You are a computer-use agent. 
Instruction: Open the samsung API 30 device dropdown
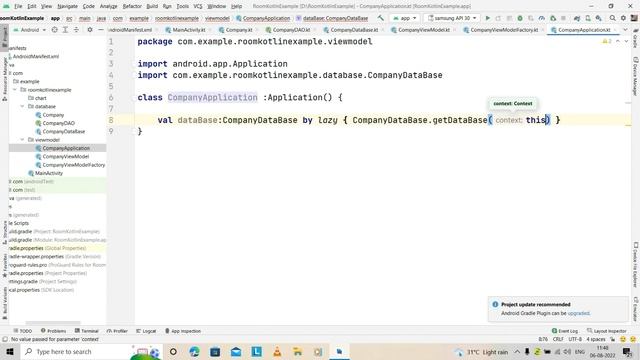click(452, 18)
